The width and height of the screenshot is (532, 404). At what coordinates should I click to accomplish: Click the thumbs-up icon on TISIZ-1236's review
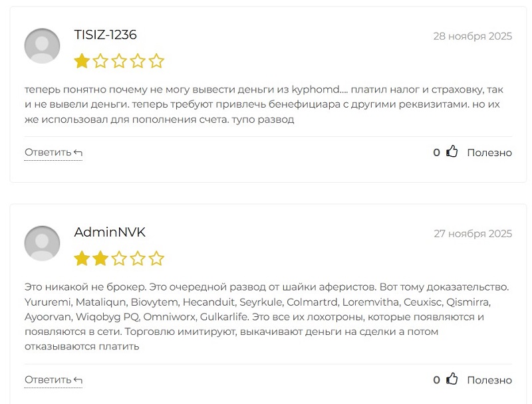tap(452, 151)
